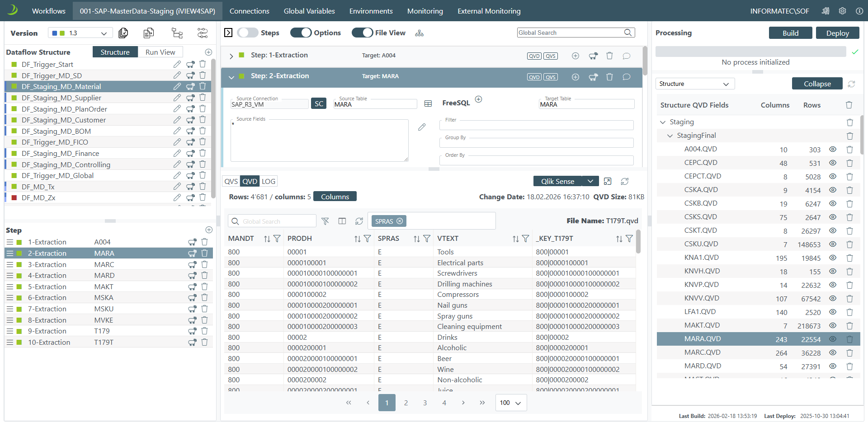Show preview of CEPC.QVD using eye icon
Viewport: 868px width, 427px height.
click(x=832, y=163)
